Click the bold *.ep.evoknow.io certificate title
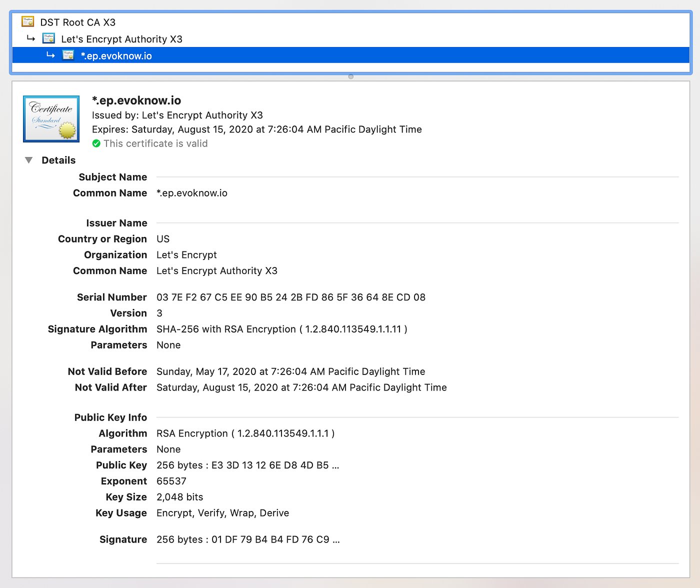The image size is (700, 588). [x=136, y=100]
